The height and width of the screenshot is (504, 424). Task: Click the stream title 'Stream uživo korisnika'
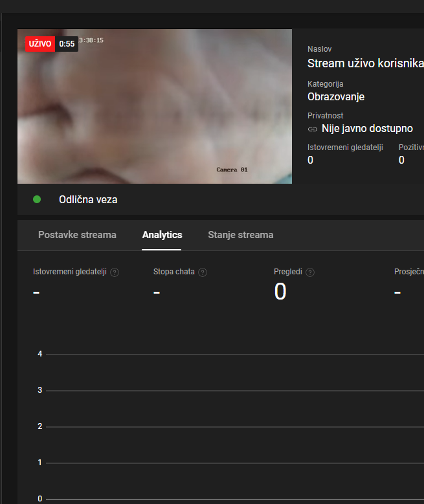point(365,63)
